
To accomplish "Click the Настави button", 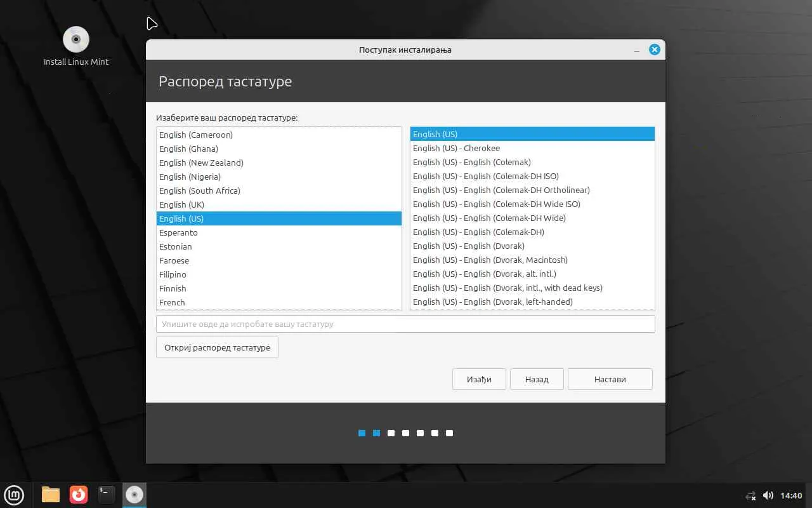I will pos(610,379).
